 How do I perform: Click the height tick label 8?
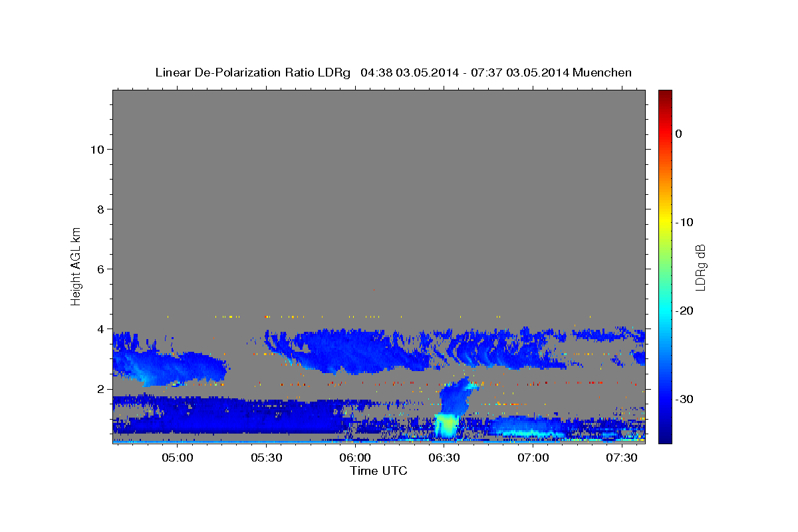point(100,209)
